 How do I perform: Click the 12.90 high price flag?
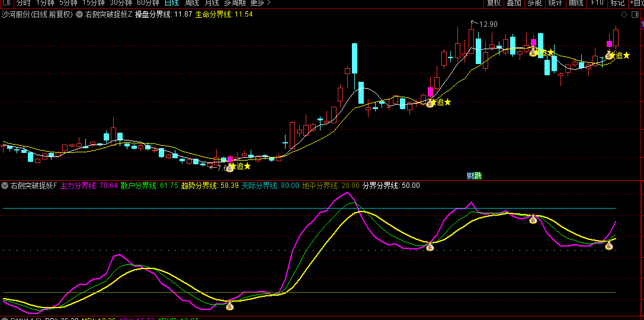click(x=488, y=24)
